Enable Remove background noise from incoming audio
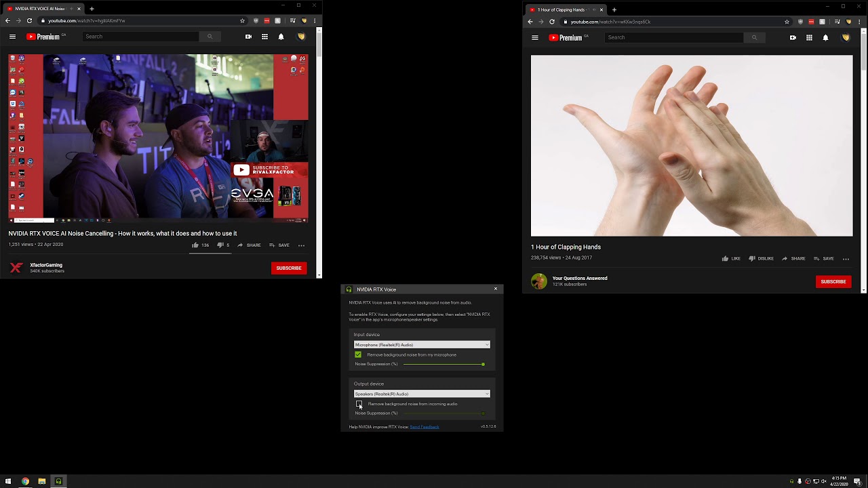Image resolution: width=868 pixels, height=488 pixels. tap(359, 404)
